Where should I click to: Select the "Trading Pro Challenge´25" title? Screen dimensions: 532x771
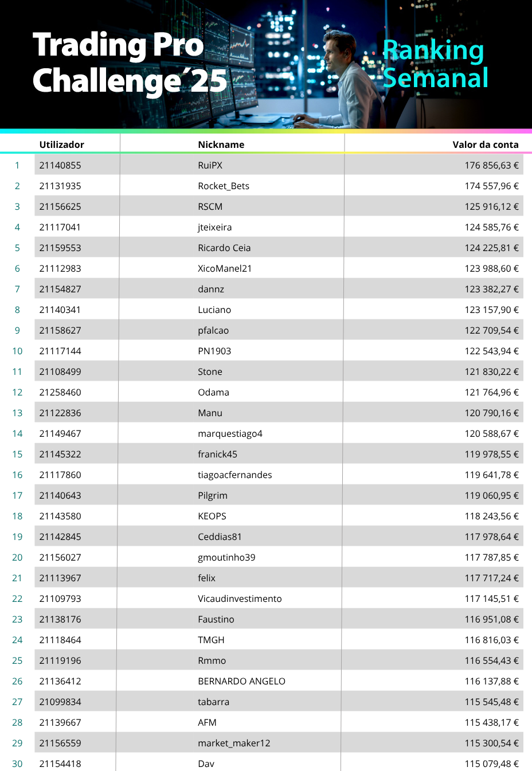130,62
